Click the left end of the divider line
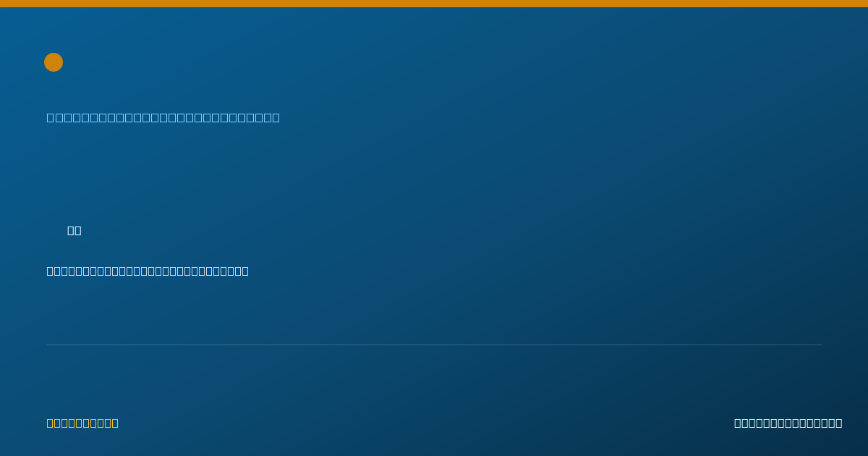The height and width of the screenshot is (456, 868). [47, 345]
